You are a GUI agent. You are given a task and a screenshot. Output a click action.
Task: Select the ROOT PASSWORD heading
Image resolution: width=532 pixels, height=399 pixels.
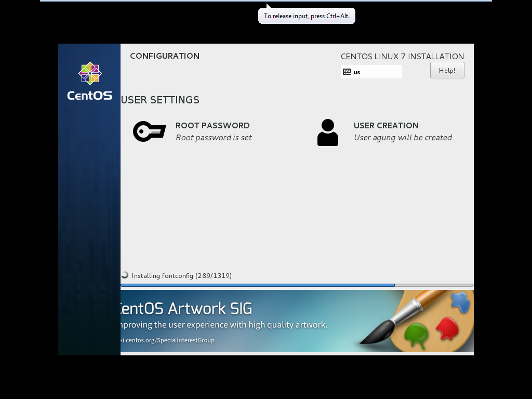(x=212, y=126)
